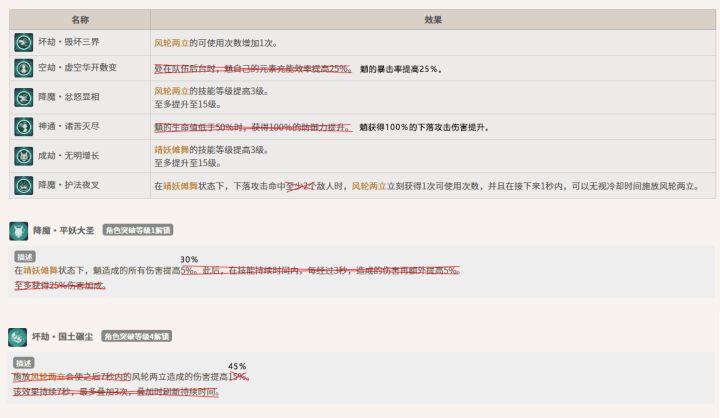The height and width of the screenshot is (418, 720).
Task: Select the name text 戒劫·无明增长
Action: pos(69,156)
